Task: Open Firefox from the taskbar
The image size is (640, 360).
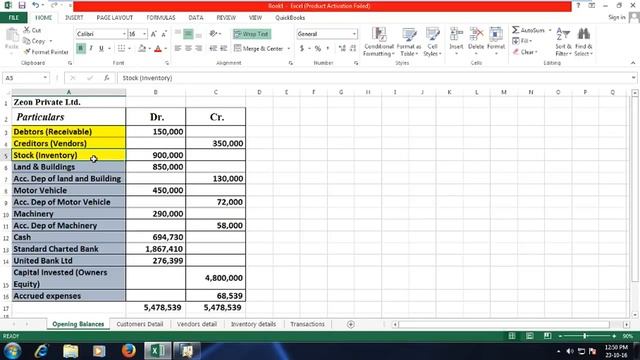Action: 128,351
